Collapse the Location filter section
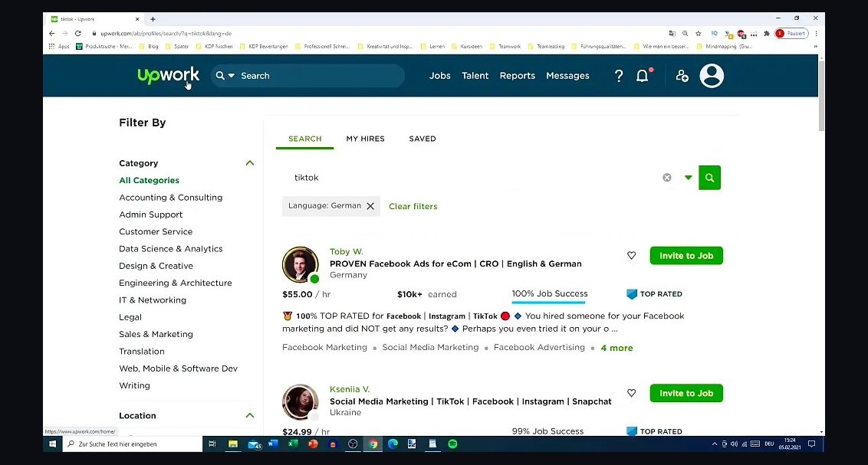 [x=250, y=415]
